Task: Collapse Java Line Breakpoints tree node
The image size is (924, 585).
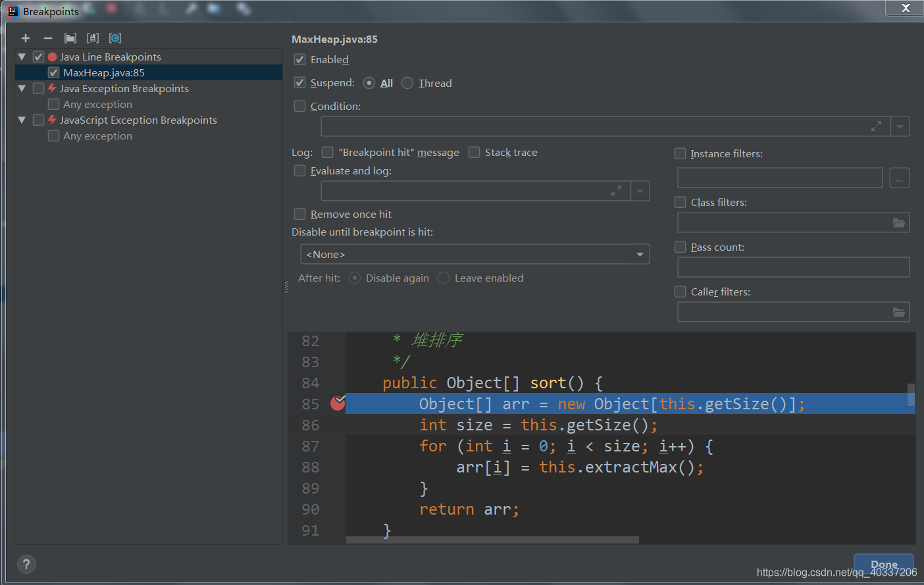Action: coord(22,57)
